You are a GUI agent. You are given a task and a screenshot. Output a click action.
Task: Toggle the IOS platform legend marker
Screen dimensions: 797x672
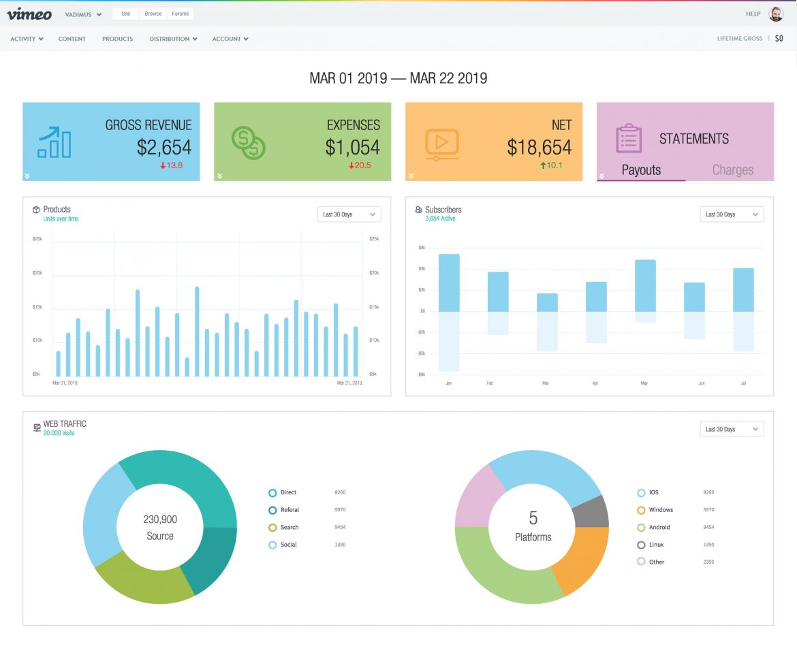pyautogui.click(x=641, y=492)
